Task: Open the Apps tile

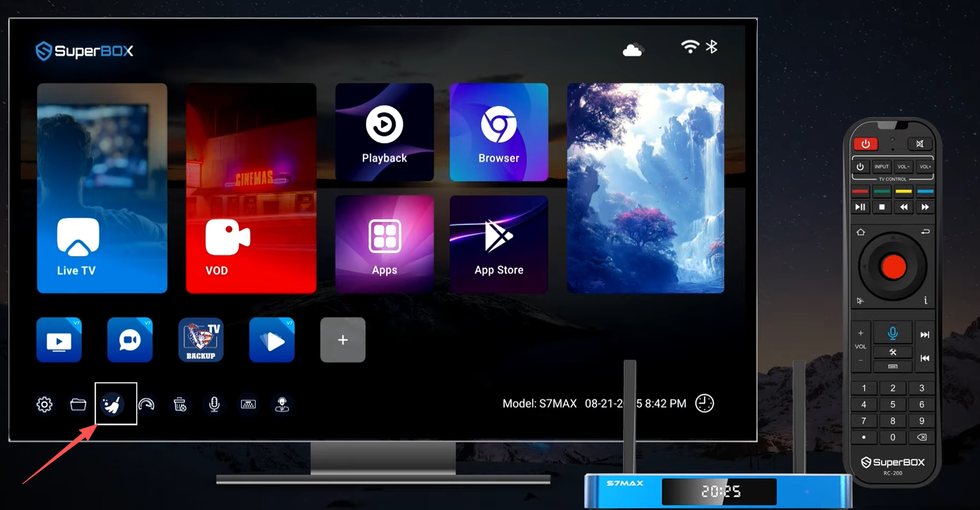Action: point(384,244)
